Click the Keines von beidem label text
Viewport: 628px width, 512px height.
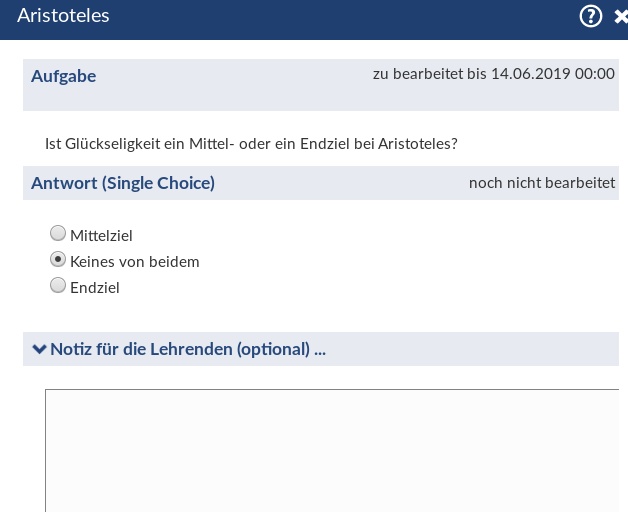[x=135, y=262]
